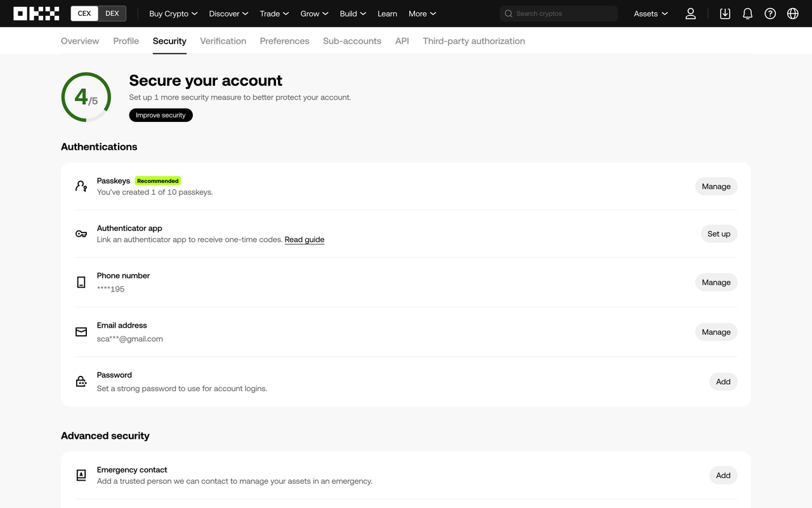Switch to DEX mode
Screen dimensions: 812x508
[112, 13]
